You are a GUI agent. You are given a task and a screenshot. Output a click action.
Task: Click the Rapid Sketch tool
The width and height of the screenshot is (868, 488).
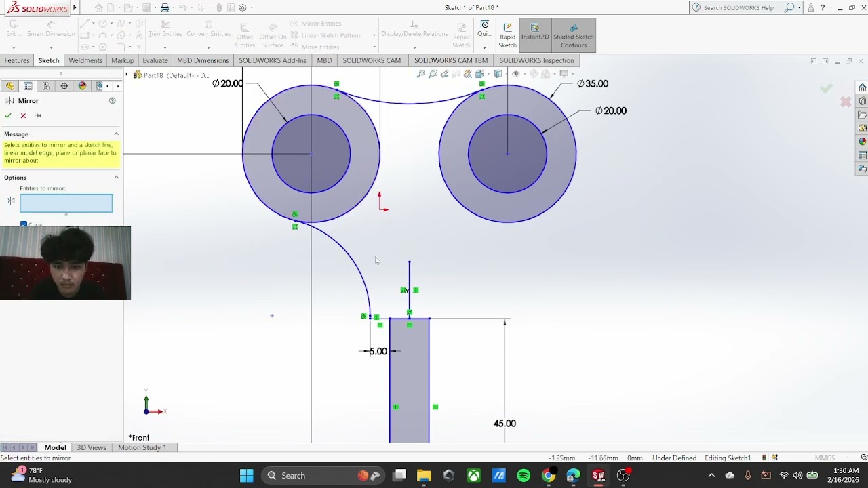pos(507,35)
